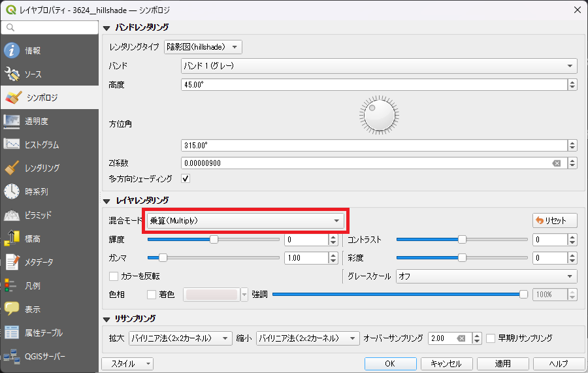
Task: Switch to the レンダリング tab
Action: click(42, 168)
